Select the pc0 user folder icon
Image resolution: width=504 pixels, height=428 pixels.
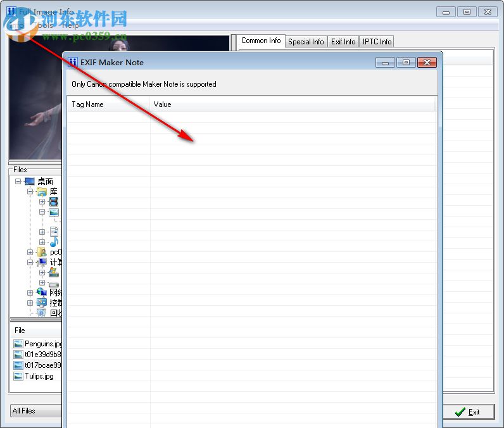click(x=42, y=252)
